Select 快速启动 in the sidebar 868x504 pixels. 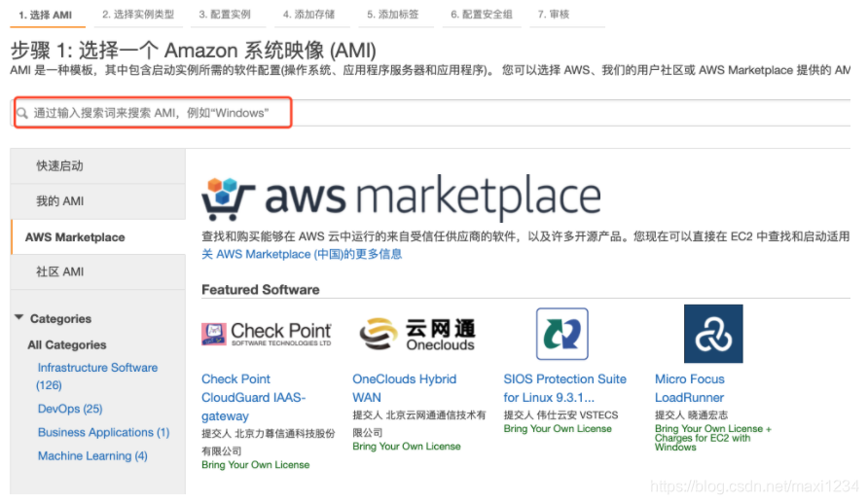(x=98, y=166)
